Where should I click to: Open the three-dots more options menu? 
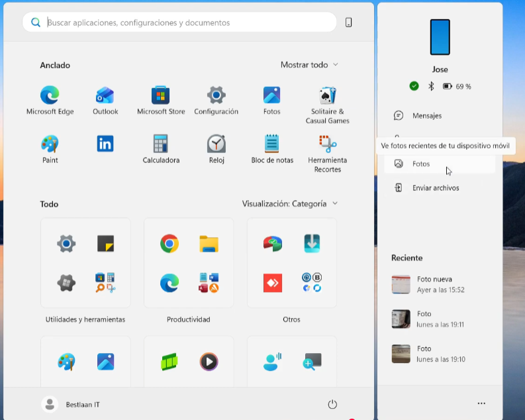click(481, 403)
